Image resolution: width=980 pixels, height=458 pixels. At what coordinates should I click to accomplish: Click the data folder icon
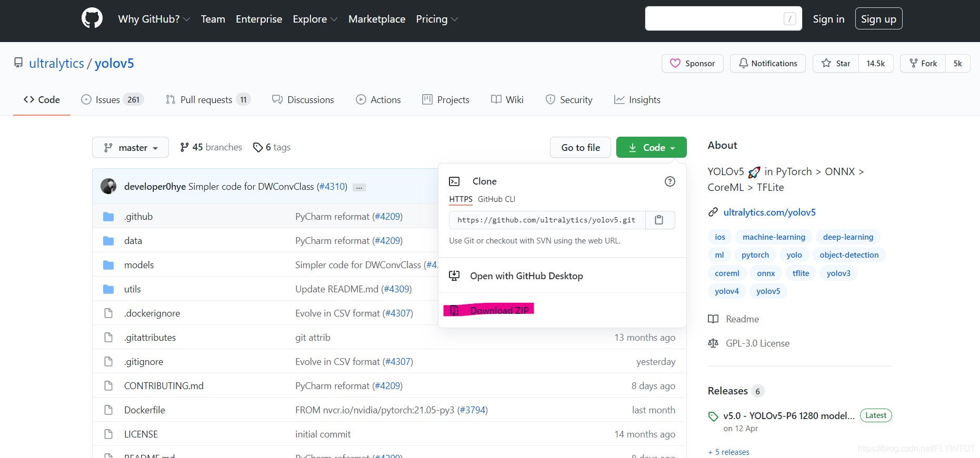pos(108,241)
